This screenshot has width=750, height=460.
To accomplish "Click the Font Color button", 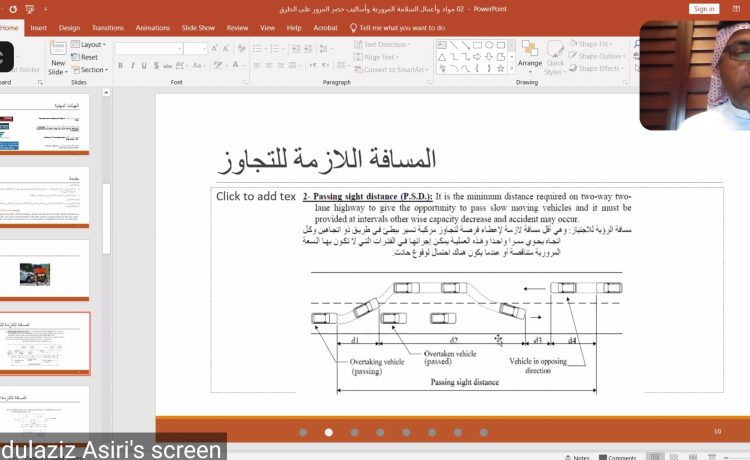I will click(x=238, y=65).
